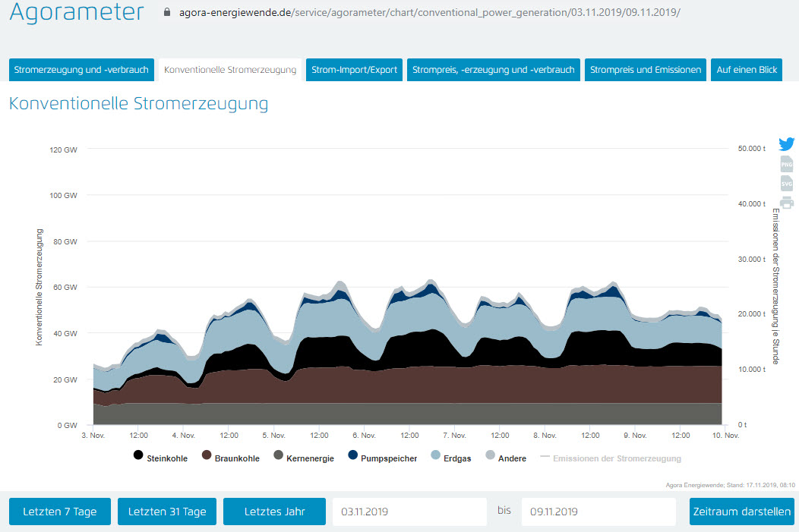Switch to Stromerzeugung und -verbrauch tab
This screenshot has width=799, height=532.
(81, 70)
